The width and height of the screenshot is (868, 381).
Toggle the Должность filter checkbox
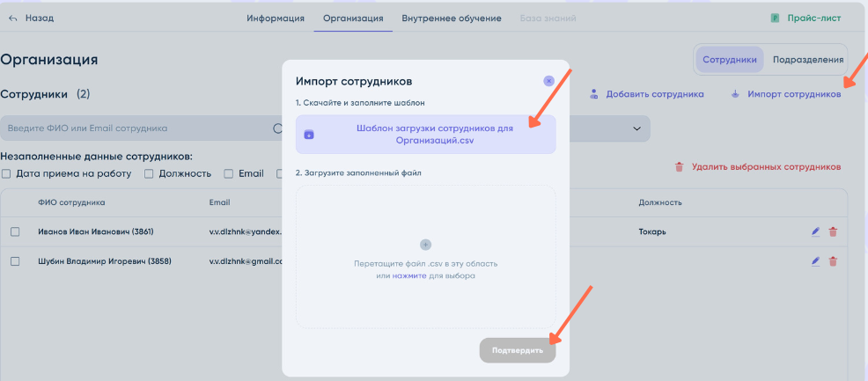149,173
